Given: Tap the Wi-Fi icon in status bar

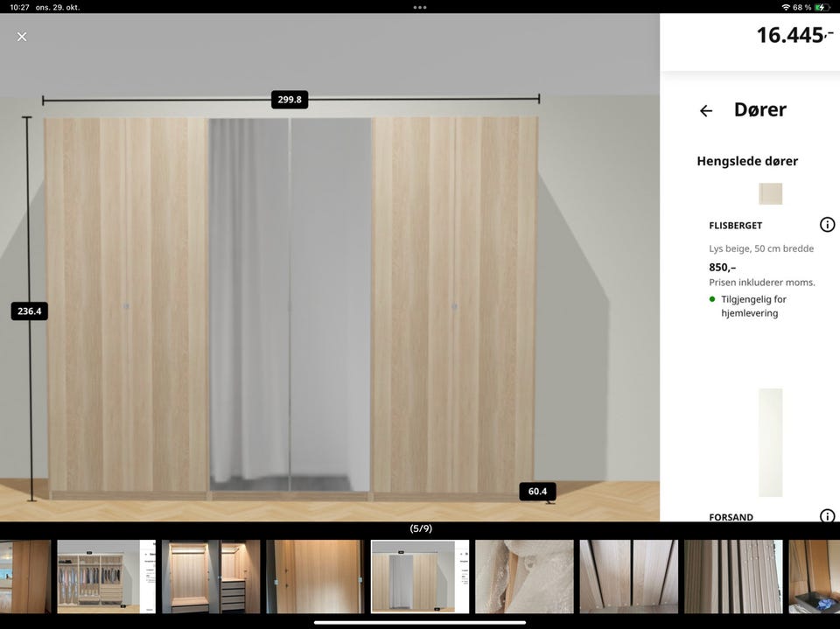Looking at the screenshot, I should tap(786, 8).
